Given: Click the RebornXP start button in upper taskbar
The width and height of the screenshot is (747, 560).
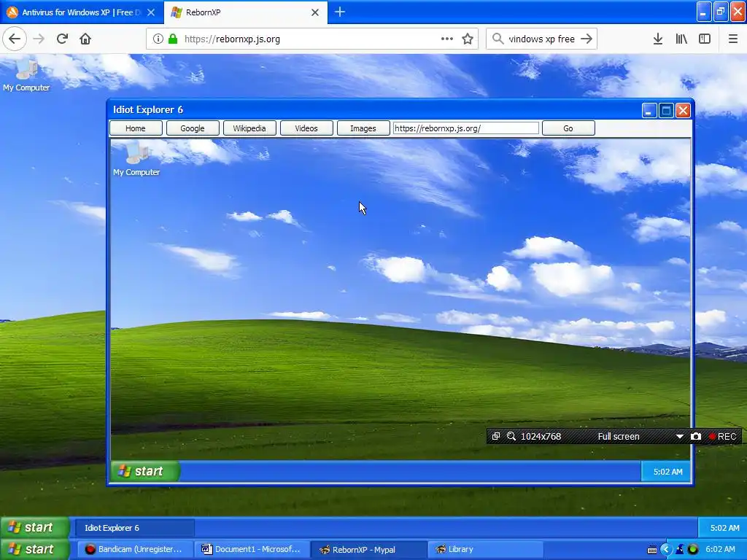Looking at the screenshot, I should pyautogui.click(x=34, y=528).
